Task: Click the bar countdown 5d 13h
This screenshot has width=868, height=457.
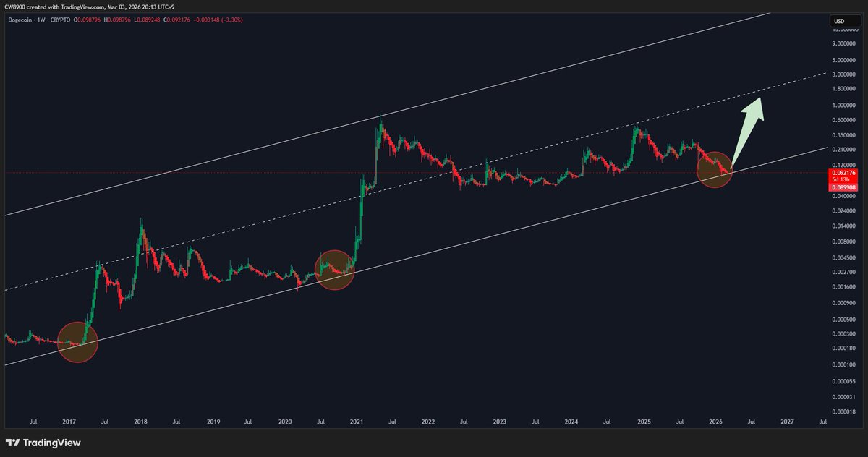Action: point(839,179)
